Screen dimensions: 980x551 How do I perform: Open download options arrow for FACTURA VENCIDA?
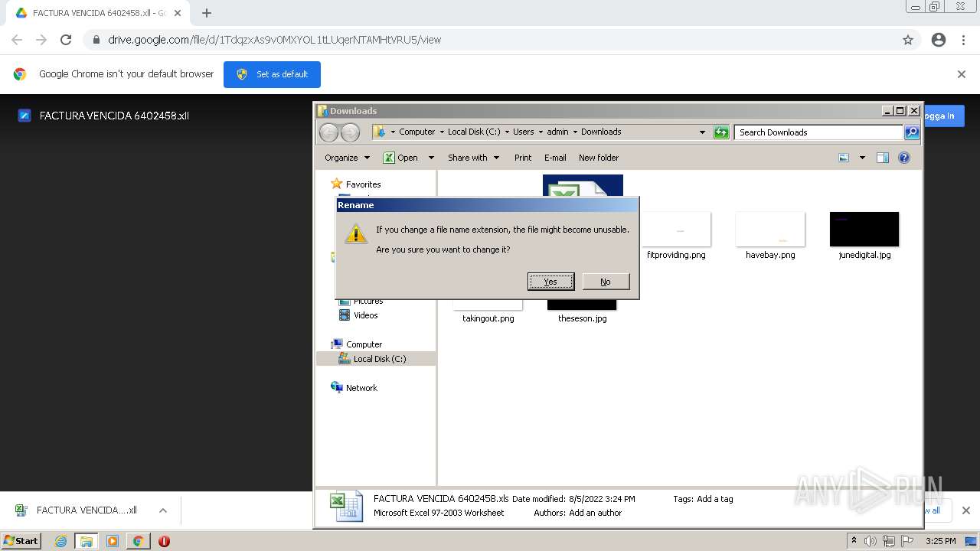[163, 510]
